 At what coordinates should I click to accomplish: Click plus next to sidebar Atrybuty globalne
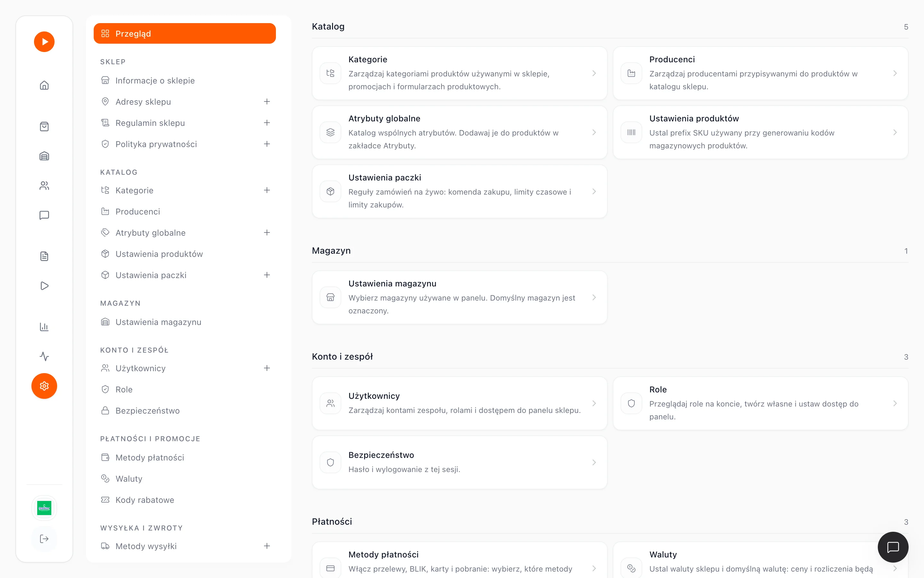[x=267, y=233]
